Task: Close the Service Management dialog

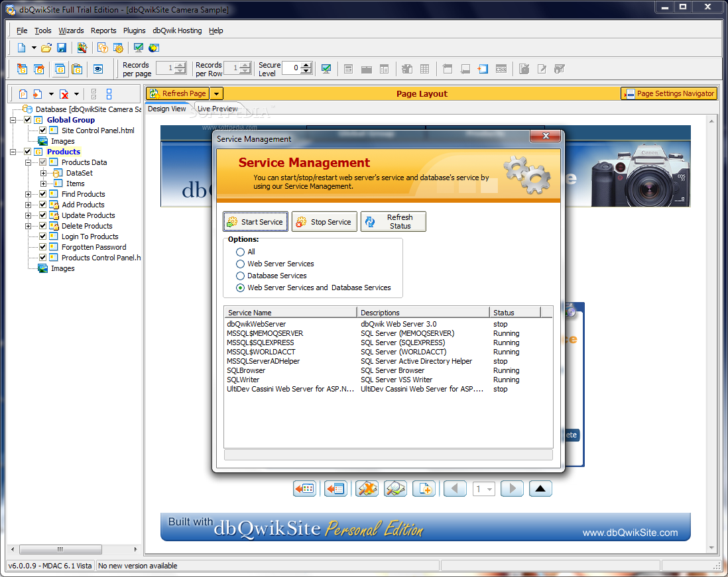Action: coord(546,136)
